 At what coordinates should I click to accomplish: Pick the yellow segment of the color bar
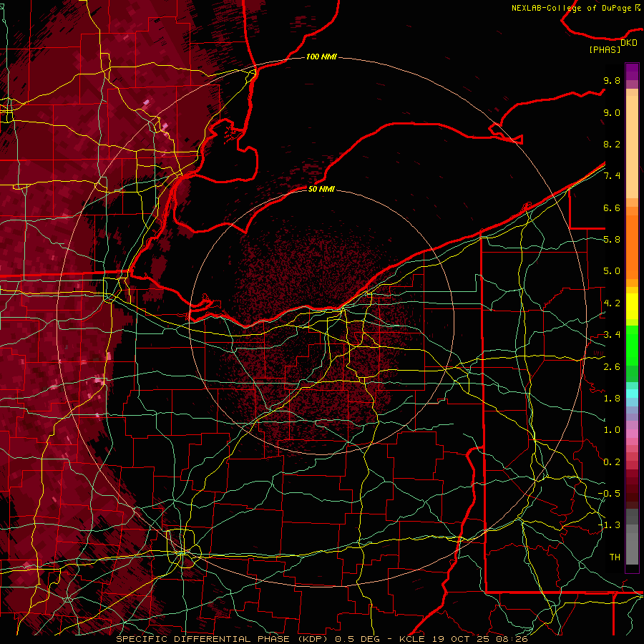(632, 306)
